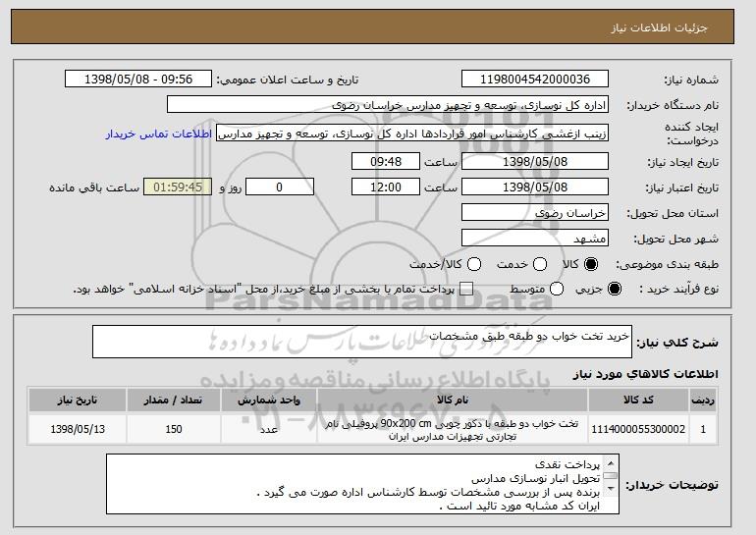Click the buyer organization name field

(388, 105)
